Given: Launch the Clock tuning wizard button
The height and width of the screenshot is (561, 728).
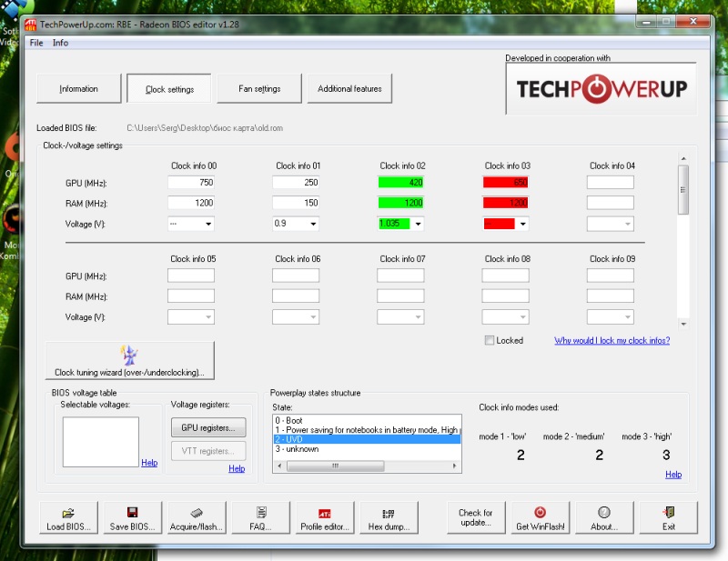Looking at the screenshot, I should (129, 361).
